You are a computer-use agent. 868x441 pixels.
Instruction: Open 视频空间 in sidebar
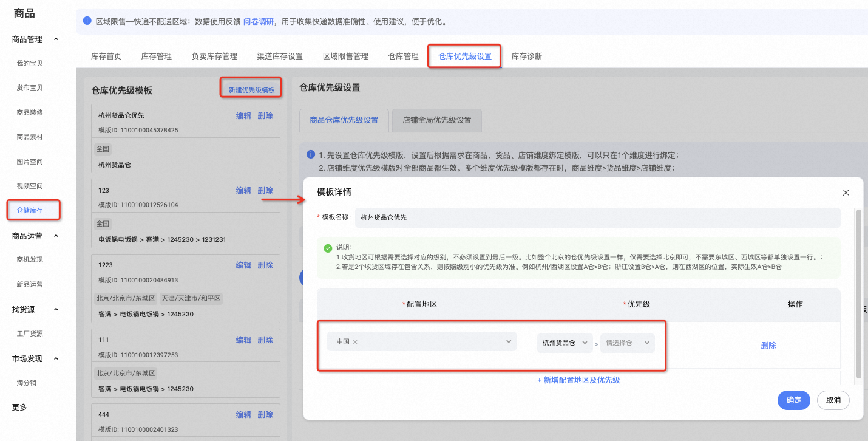(x=30, y=186)
